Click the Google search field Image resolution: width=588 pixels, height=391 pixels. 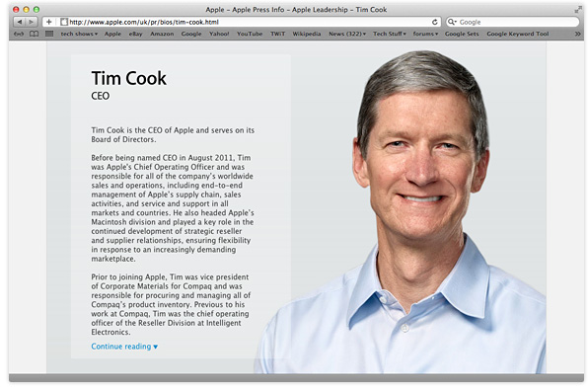513,22
